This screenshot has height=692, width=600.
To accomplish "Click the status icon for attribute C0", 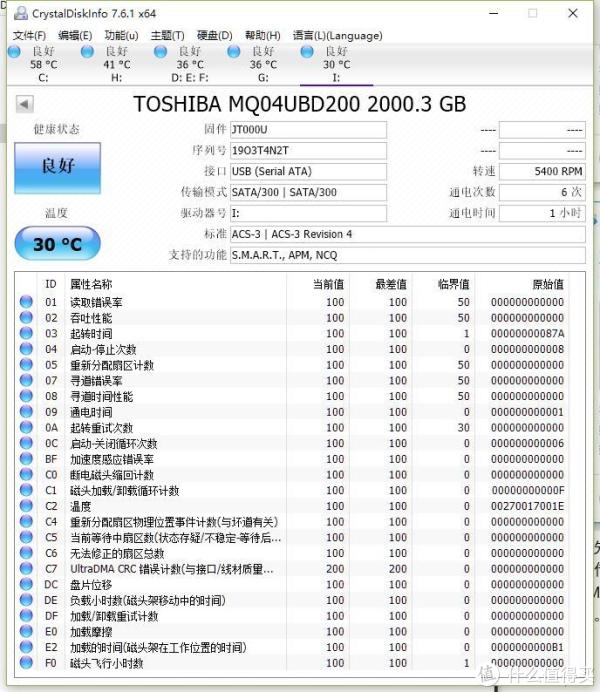I will [x=26, y=474].
